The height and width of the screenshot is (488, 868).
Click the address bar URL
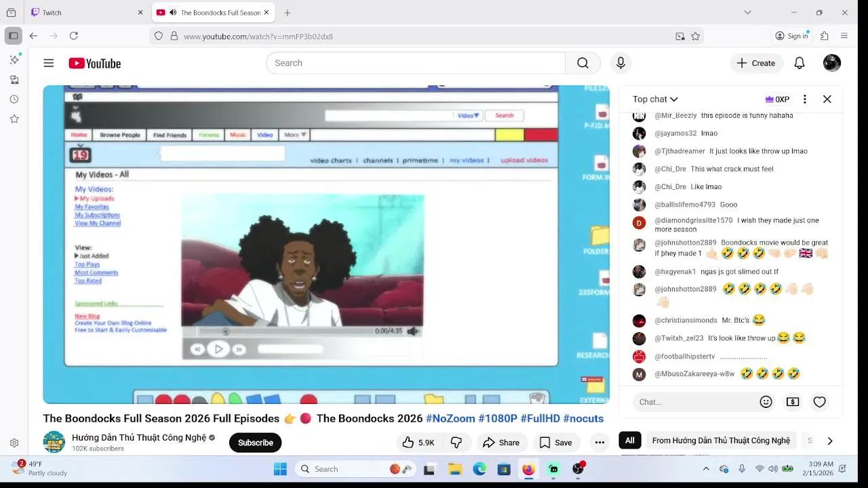coord(258,37)
